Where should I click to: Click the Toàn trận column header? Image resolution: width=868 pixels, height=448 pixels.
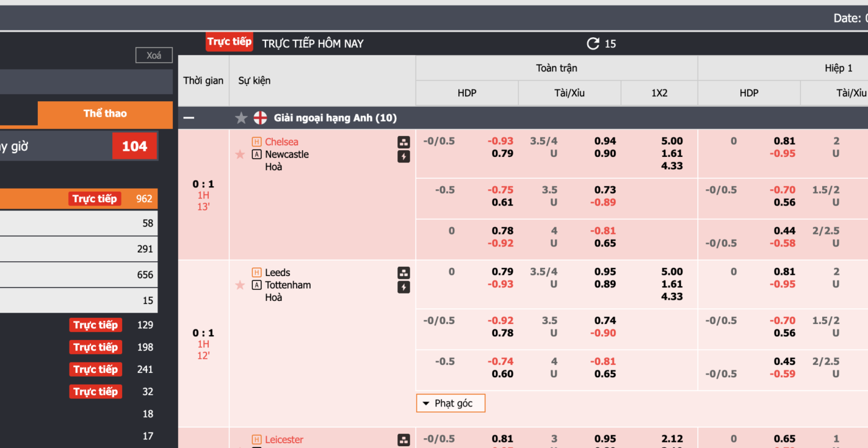pos(557,68)
